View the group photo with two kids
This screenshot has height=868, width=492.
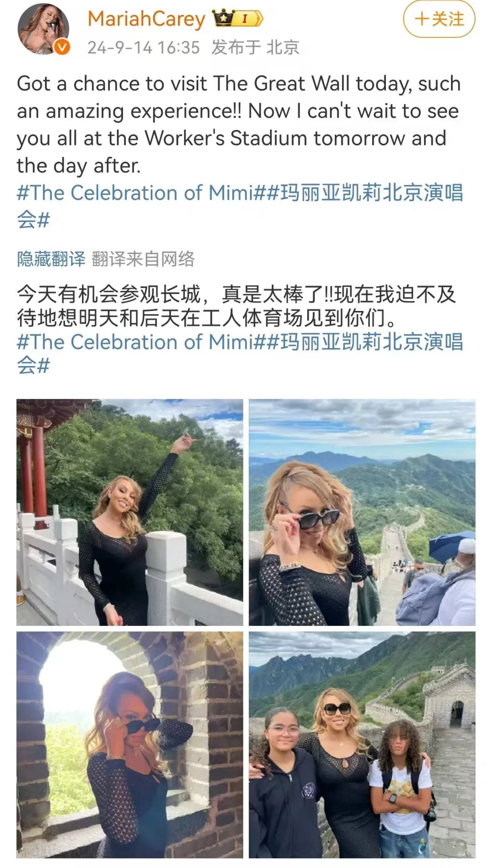tap(362, 745)
